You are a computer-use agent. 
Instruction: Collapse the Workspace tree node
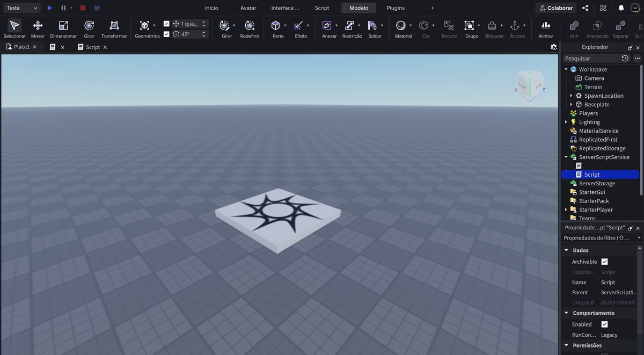pos(566,69)
